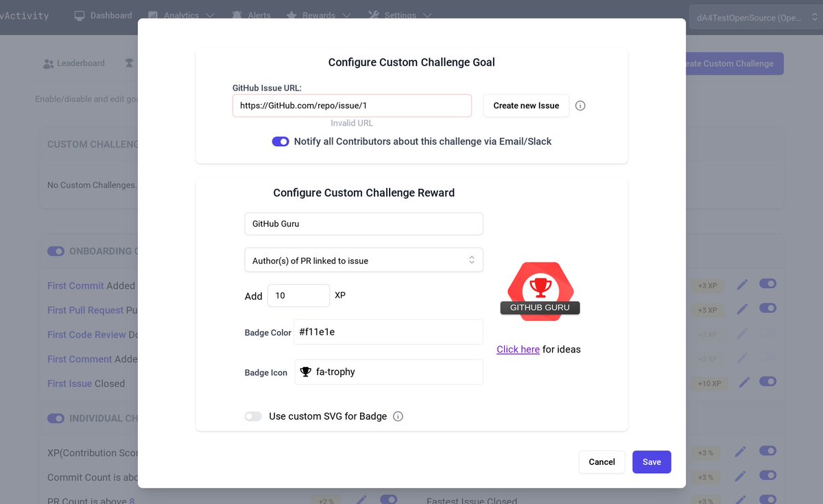
Task: Enable notifying all Contributors via Email/Slack
Action: pos(281,141)
